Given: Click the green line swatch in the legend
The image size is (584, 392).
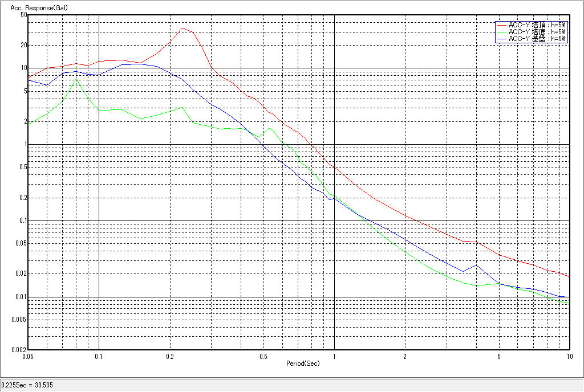Looking at the screenshot, I should coord(502,32).
